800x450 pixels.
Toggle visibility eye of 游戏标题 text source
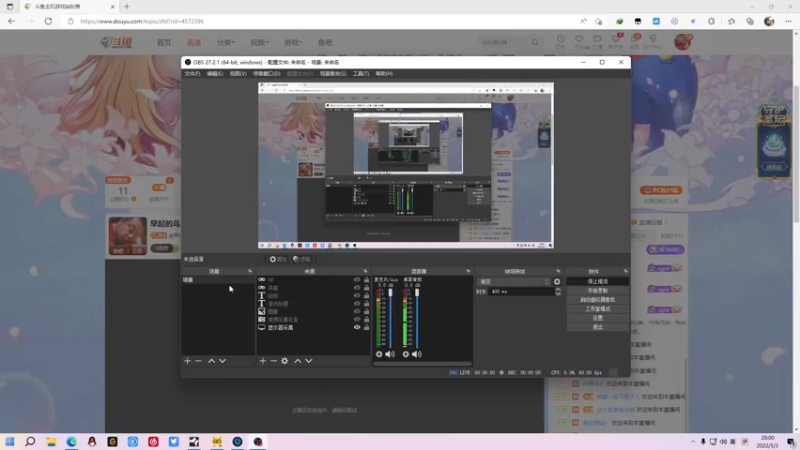(x=357, y=304)
